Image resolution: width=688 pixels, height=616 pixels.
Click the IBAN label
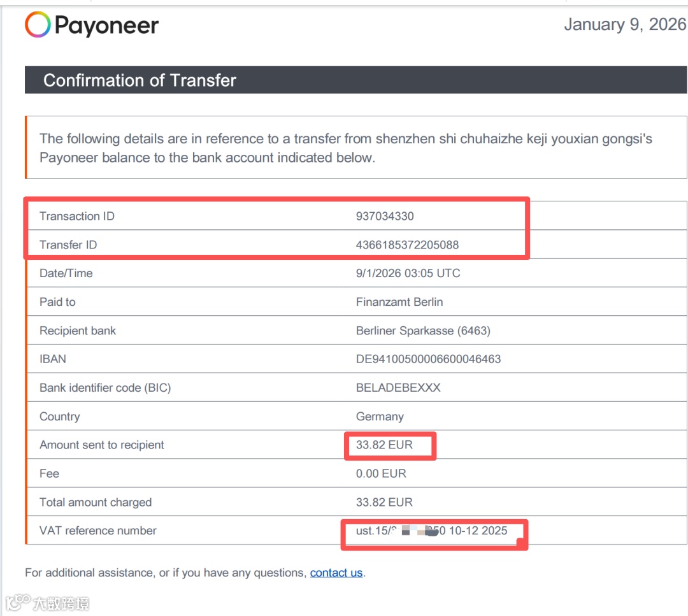click(53, 359)
